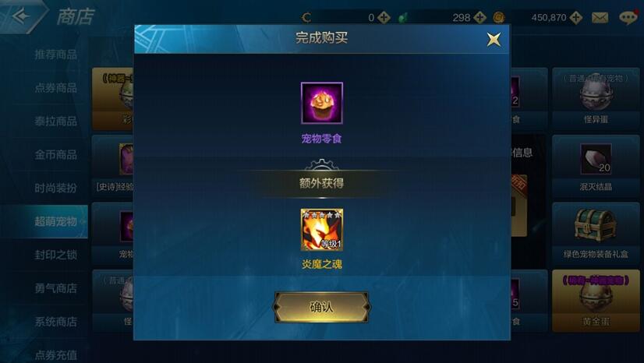Click the 确认 confirm button
This screenshot has width=644, height=363.
pyautogui.click(x=321, y=307)
